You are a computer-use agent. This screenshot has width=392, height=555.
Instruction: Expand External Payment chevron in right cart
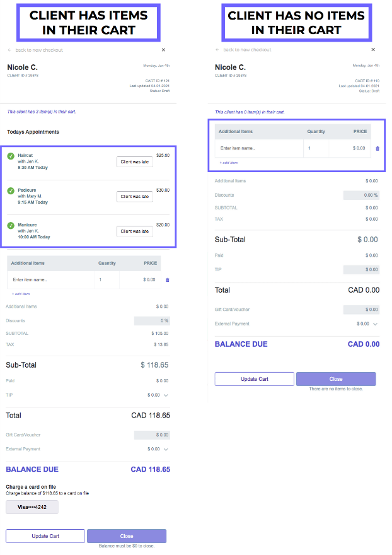(375, 324)
